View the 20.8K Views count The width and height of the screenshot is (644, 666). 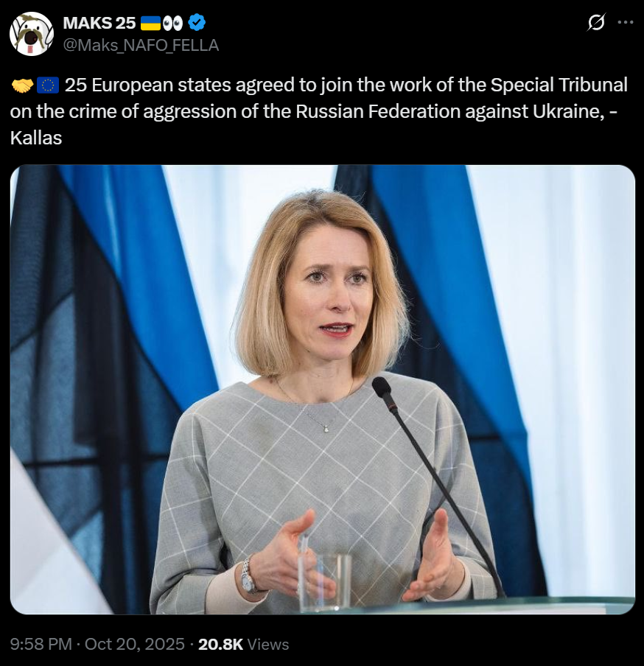[243, 644]
